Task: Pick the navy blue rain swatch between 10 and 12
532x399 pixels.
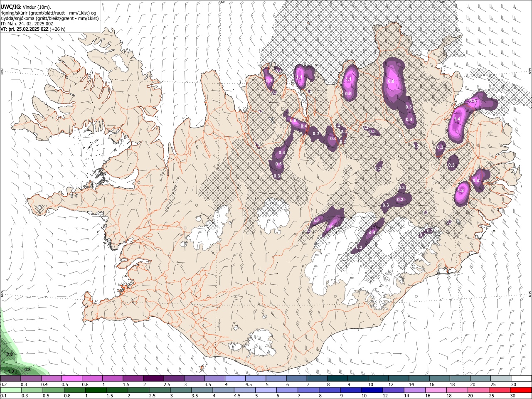Action: coord(373,390)
